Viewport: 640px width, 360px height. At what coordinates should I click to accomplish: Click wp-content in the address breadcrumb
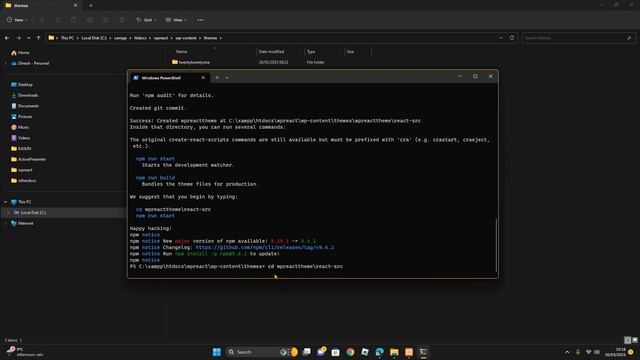pyautogui.click(x=186, y=38)
